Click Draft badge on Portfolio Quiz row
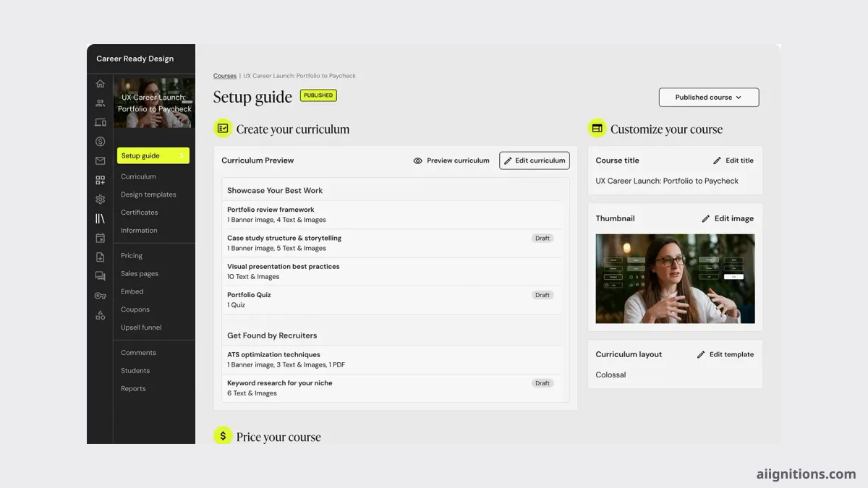This screenshot has width=868, height=488. pos(542,295)
